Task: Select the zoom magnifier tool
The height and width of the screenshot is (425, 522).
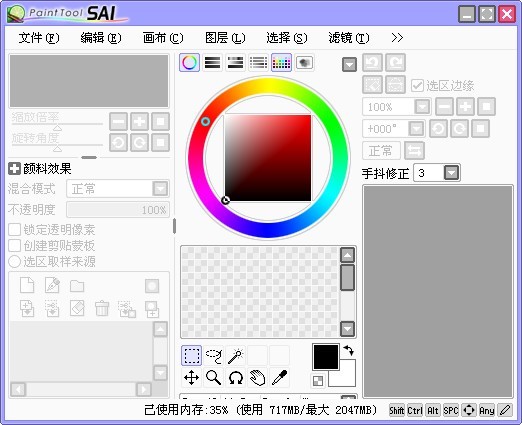Action: tap(214, 378)
